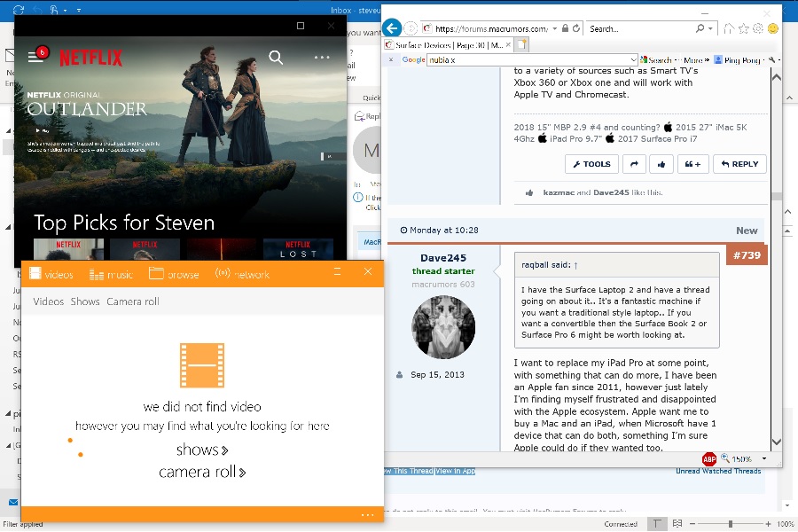The image size is (798, 532).
Task: Select the Shows sub-tab
Action: pyautogui.click(x=85, y=301)
